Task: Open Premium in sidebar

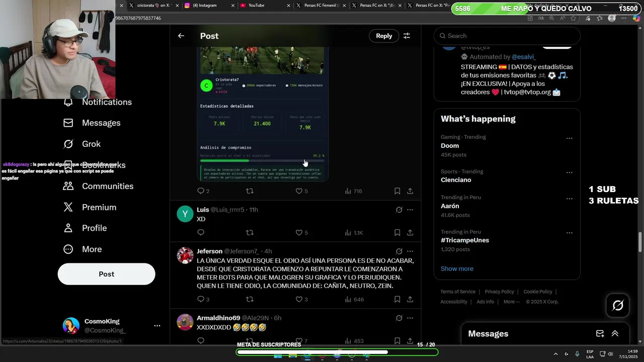Action: click(90, 207)
